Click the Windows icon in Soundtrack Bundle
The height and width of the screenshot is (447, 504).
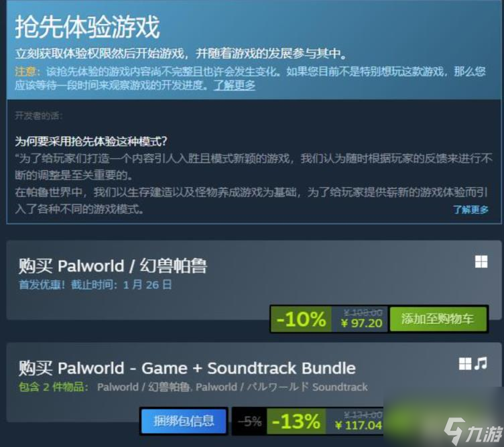(465, 364)
